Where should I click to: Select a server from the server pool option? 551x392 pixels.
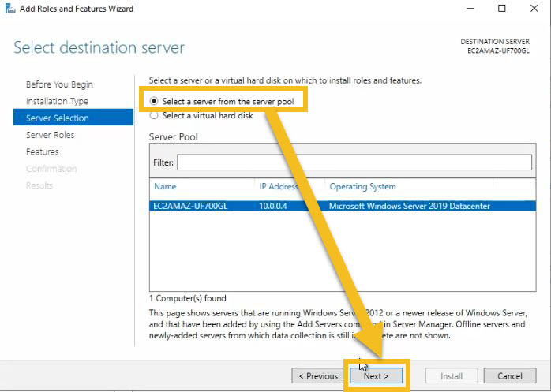tap(222, 102)
